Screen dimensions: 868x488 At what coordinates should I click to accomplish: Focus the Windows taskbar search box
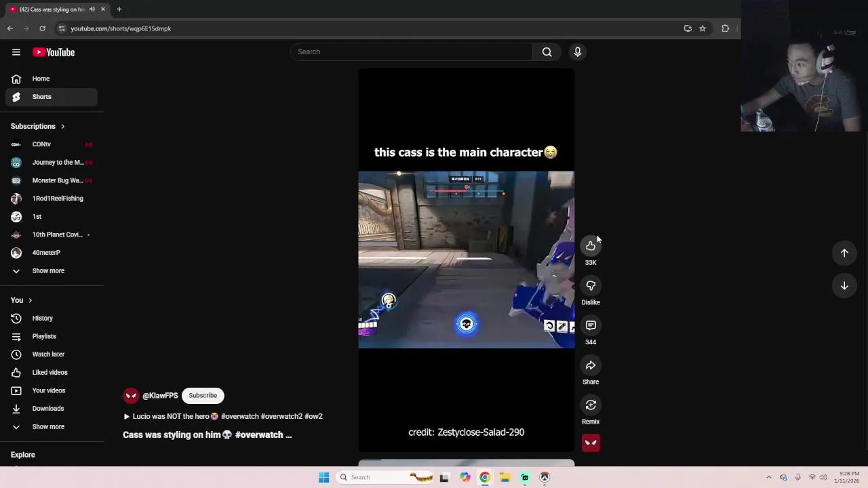383,477
